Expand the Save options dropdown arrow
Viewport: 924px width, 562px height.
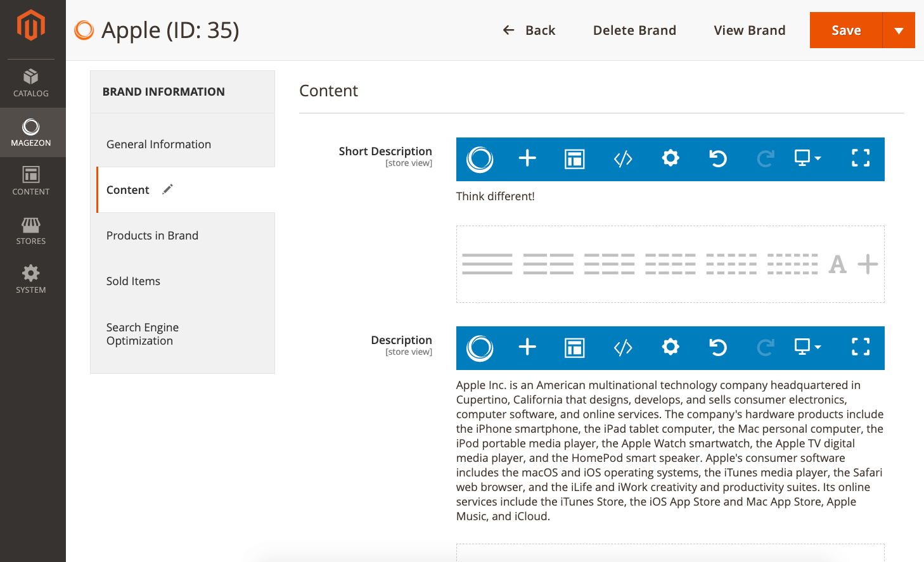tap(899, 30)
